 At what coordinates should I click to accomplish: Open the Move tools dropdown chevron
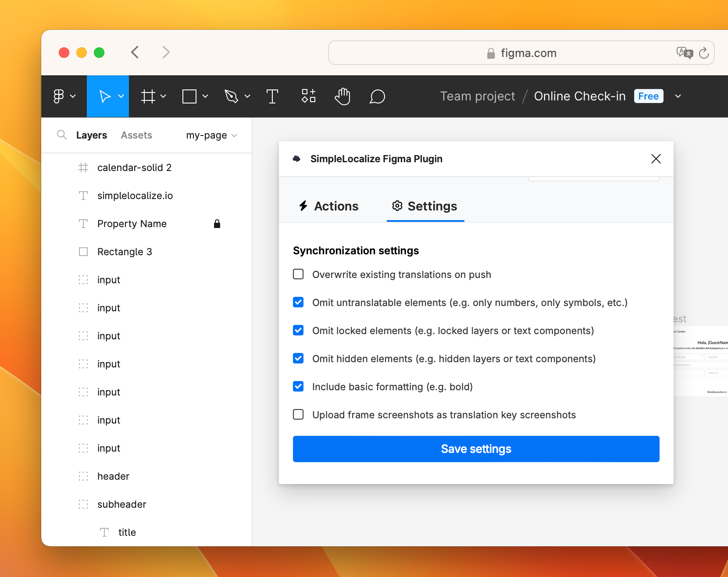click(x=121, y=96)
